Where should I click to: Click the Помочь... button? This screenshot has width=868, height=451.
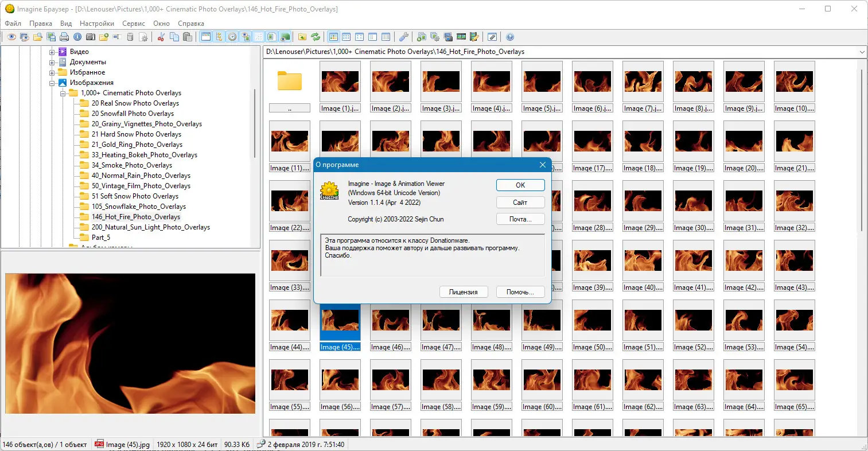point(520,292)
